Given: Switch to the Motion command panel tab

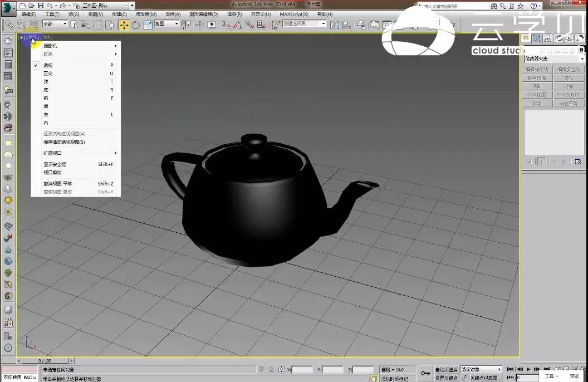Looking at the screenshot, I should pos(558,38).
